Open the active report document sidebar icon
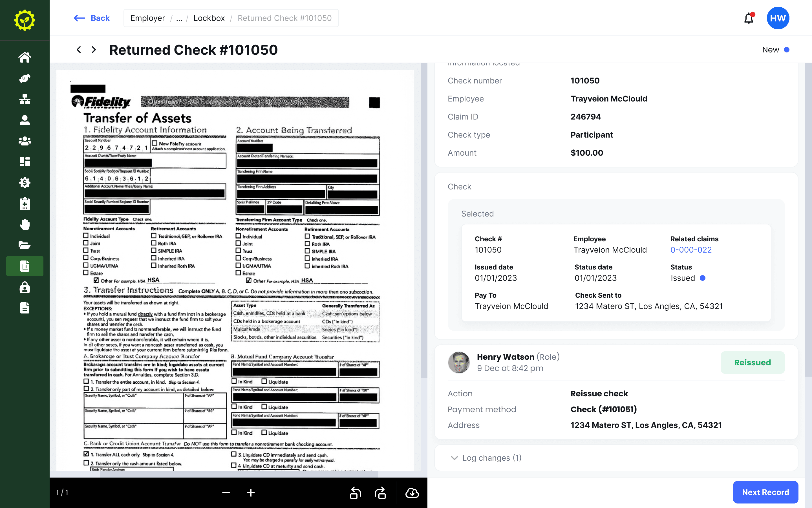Viewport: 812px width, 508px height. (25, 266)
